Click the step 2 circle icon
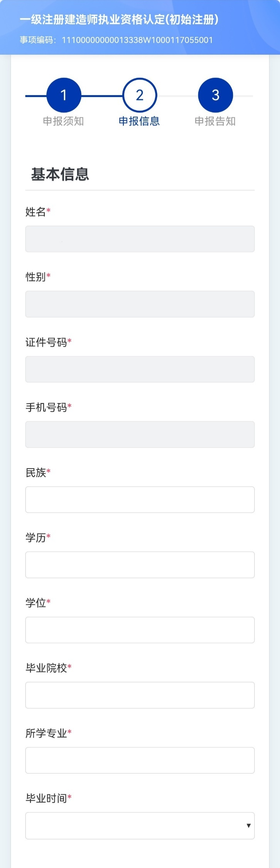This screenshot has height=868, width=280. pyautogui.click(x=140, y=95)
